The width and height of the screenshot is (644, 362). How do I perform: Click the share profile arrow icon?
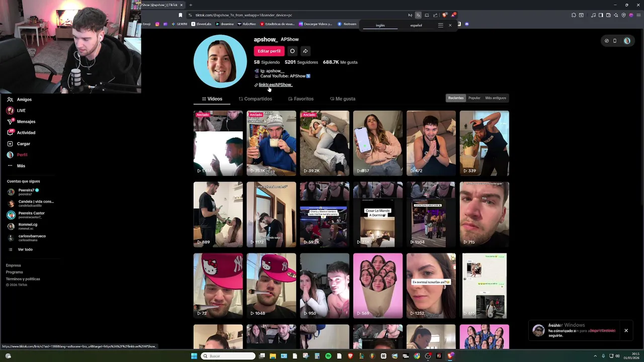(305, 51)
